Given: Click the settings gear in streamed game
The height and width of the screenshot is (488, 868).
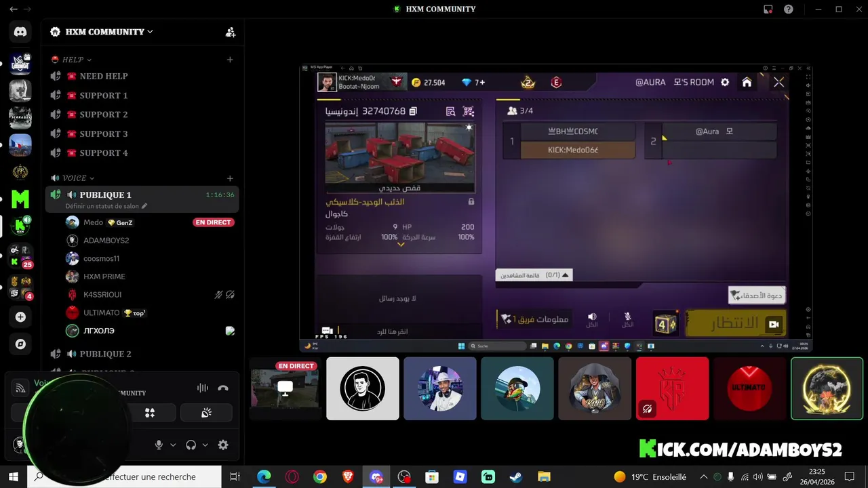Looking at the screenshot, I should [x=725, y=82].
